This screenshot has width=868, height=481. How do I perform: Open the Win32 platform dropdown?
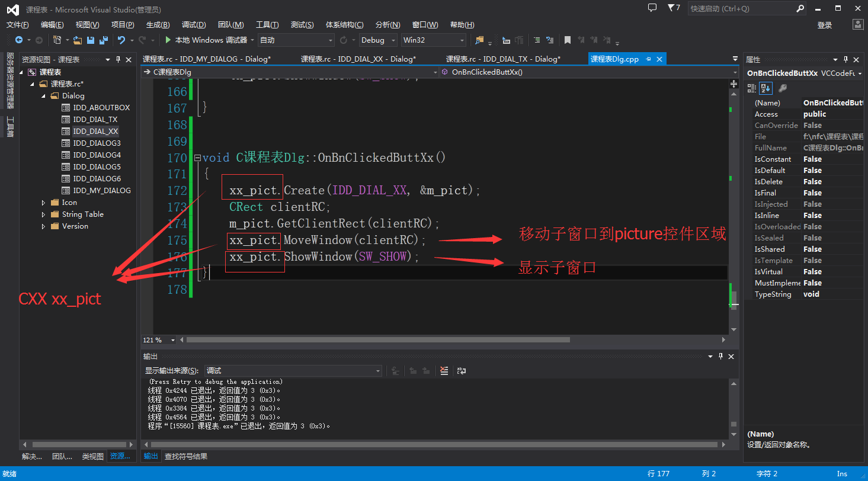point(434,40)
